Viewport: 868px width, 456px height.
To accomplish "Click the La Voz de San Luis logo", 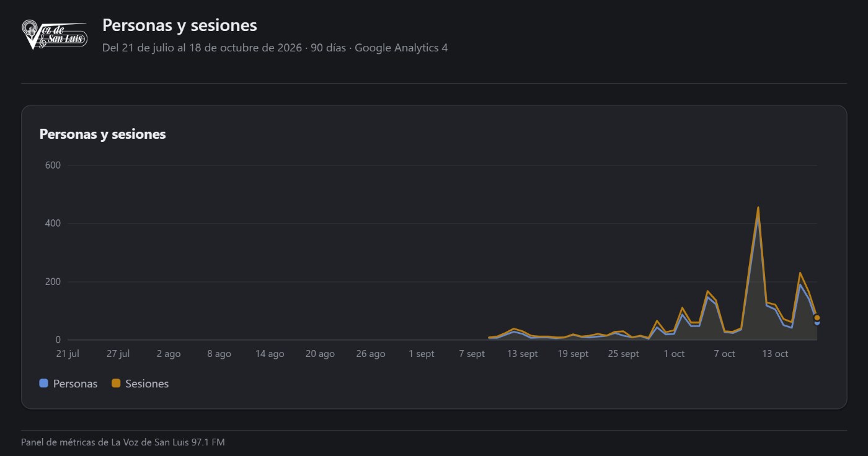I will click(54, 35).
